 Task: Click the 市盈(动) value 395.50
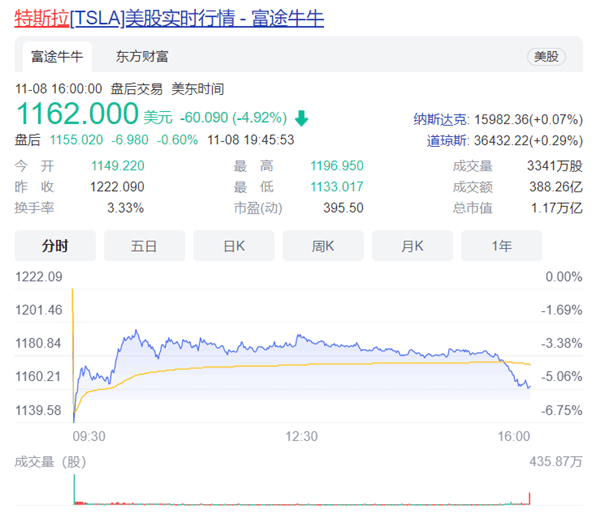tap(343, 208)
